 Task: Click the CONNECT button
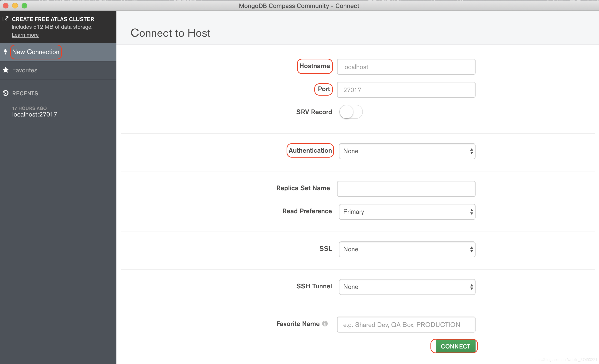(455, 346)
